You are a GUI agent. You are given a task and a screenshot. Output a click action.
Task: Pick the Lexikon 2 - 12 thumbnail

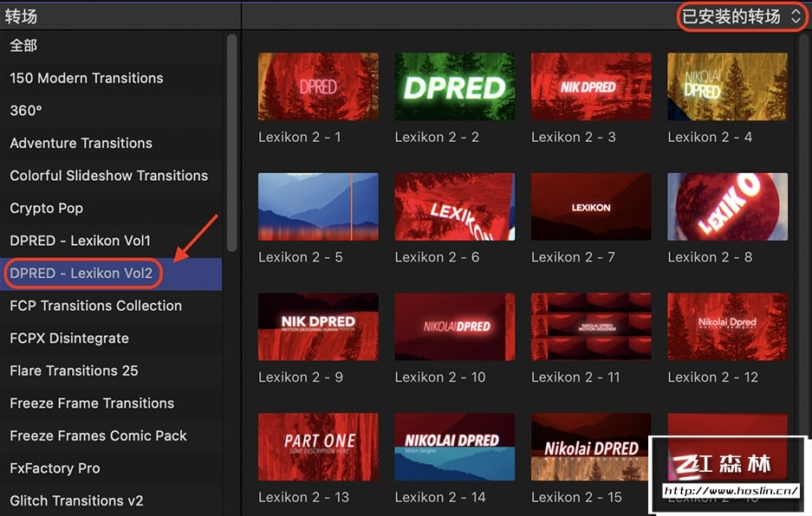[728, 326]
